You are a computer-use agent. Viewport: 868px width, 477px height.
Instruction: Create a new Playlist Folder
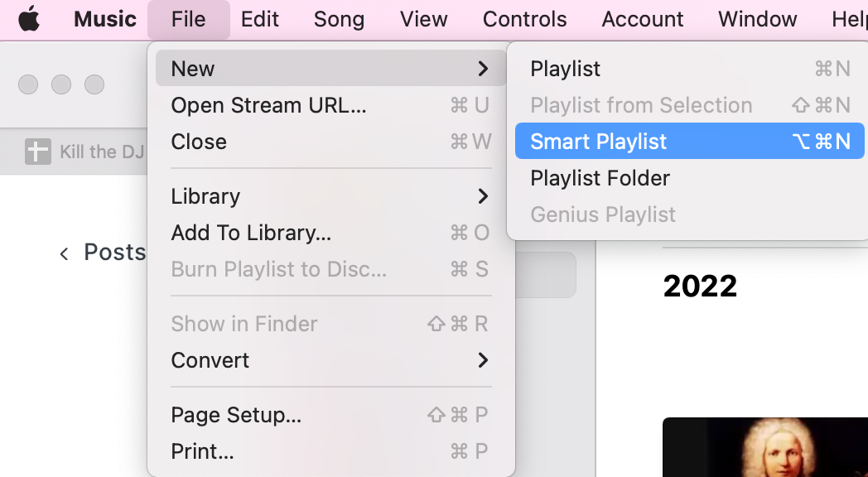[x=689, y=177]
